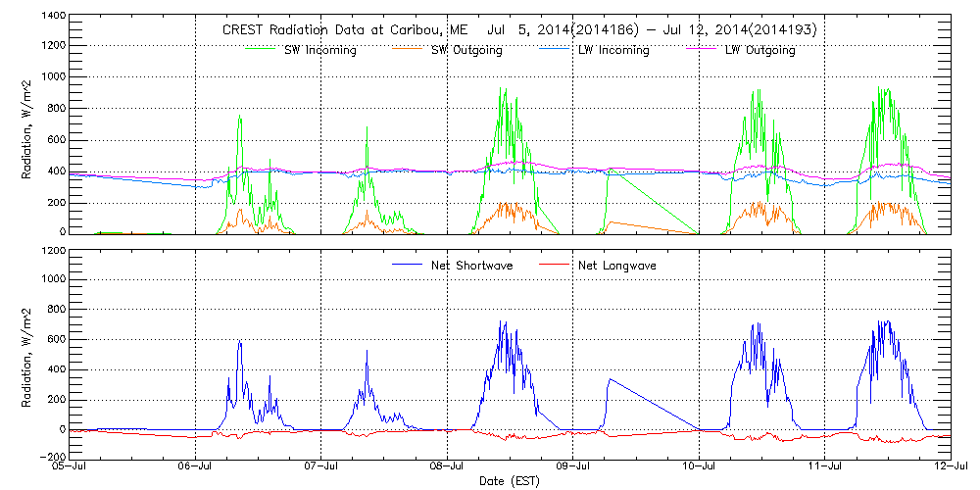This screenshot has width=980, height=490.
Task: Click the blue Net Shortwave legend line
Action: point(408,265)
